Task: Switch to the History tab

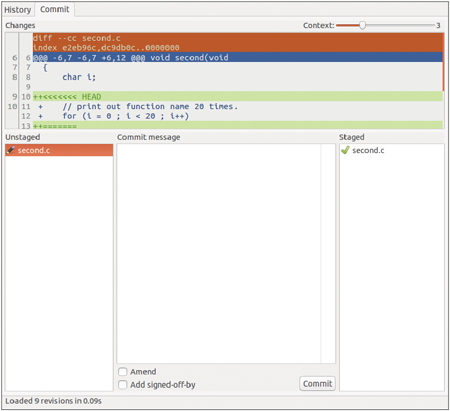Action: click(x=18, y=10)
